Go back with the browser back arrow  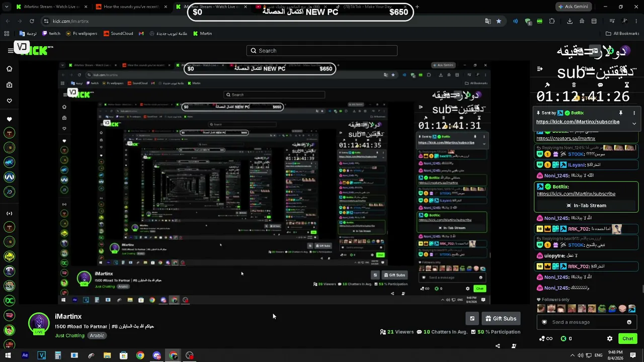point(8,21)
